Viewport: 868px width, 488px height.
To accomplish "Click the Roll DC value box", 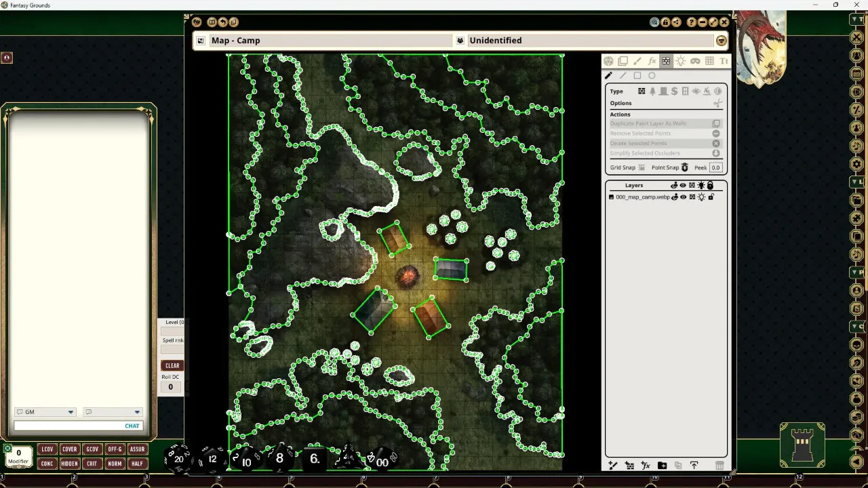I will point(170,387).
